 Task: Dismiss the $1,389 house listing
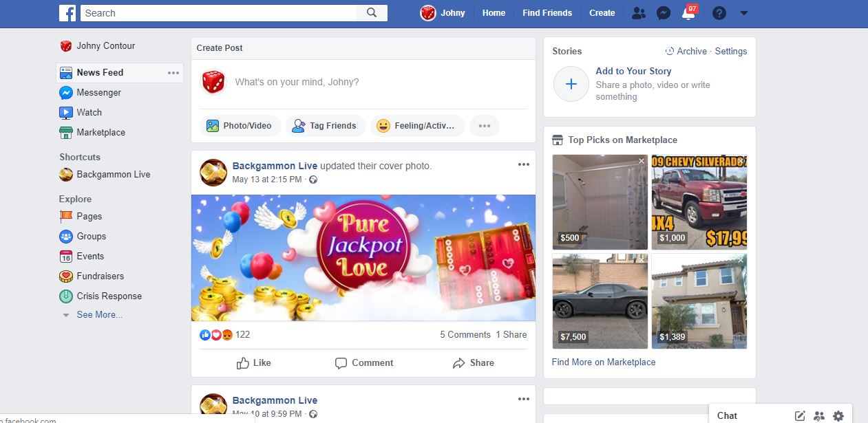[741, 260]
